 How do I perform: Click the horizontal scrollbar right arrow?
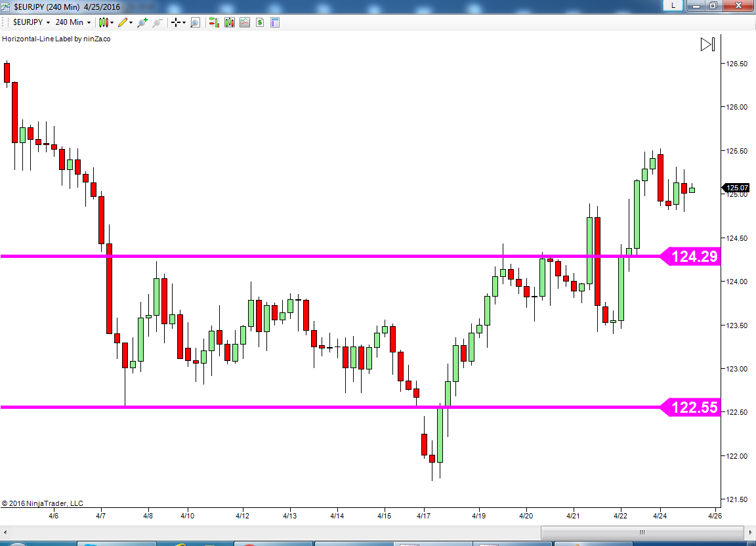click(x=751, y=532)
